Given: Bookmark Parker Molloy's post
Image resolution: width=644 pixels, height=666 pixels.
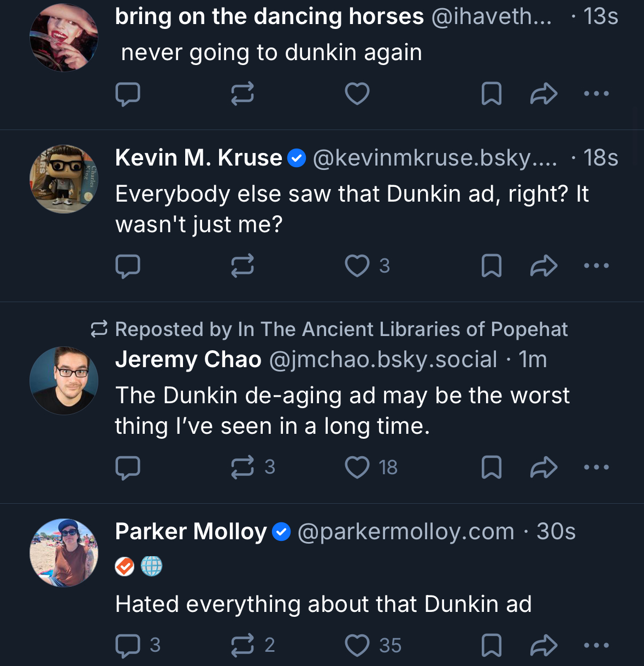Looking at the screenshot, I should click(491, 646).
